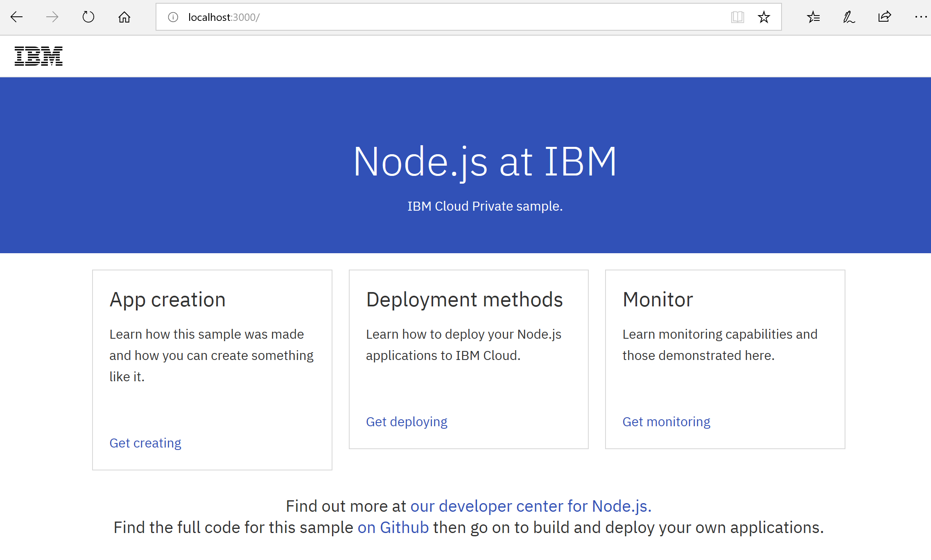Image resolution: width=931 pixels, height=560 pixels.
Task: Go back using the browser back arrow
Action: click(16, 17)
